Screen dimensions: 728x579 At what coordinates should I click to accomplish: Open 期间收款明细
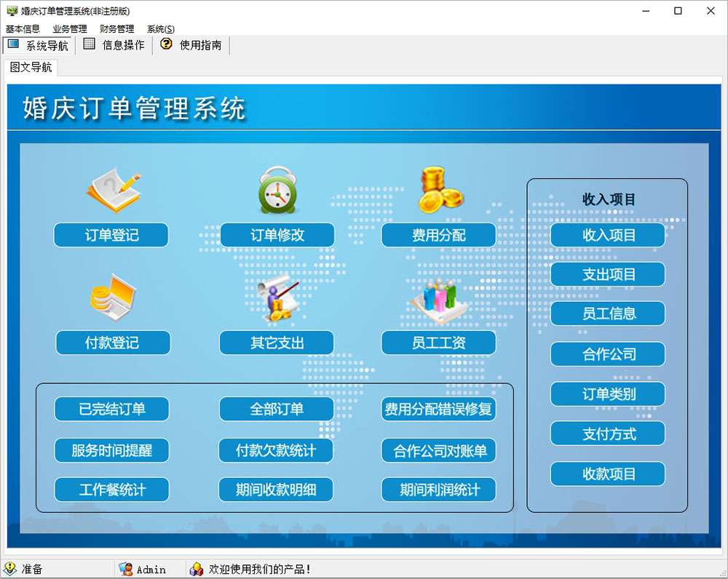coord(276,490)
